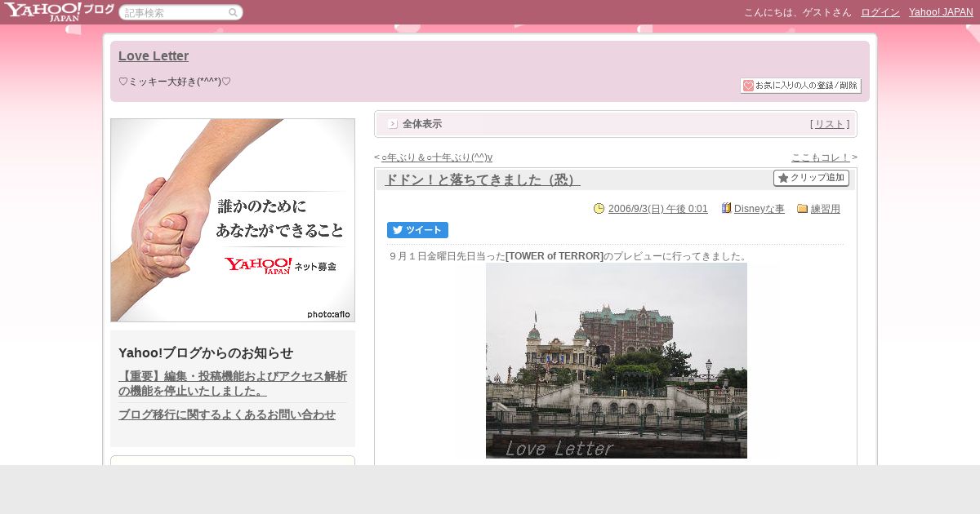The width and height of the screenshot is (980, 514).
Task: Open the ログイン link
Action: [880, 12]
